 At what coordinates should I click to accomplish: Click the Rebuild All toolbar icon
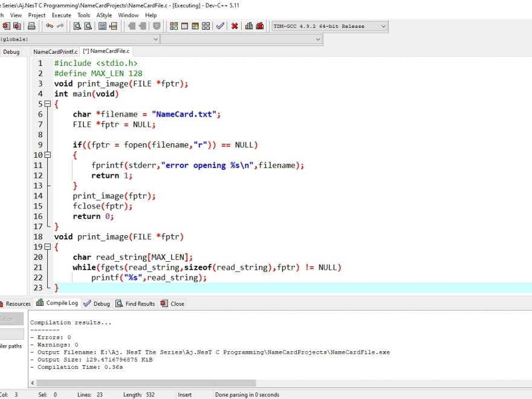click(206, 26)
